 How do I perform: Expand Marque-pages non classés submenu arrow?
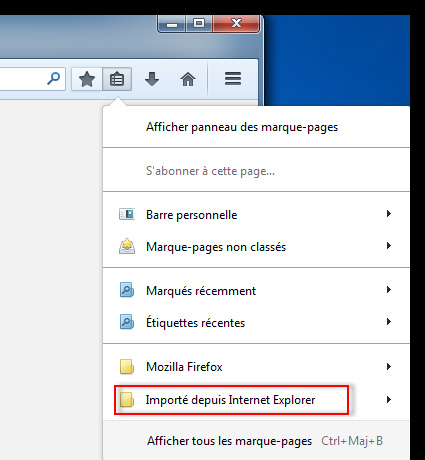(x=389, y=246)
